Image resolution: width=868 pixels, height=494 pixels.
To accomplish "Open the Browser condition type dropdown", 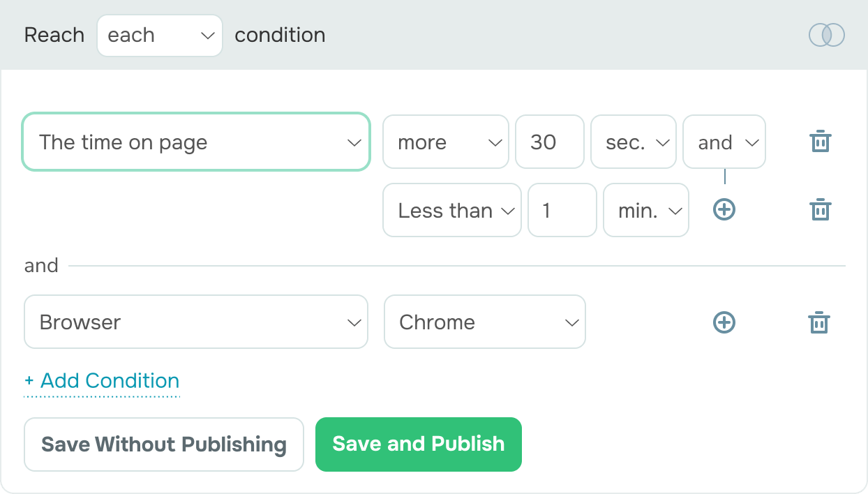I will tap(196, 322).
